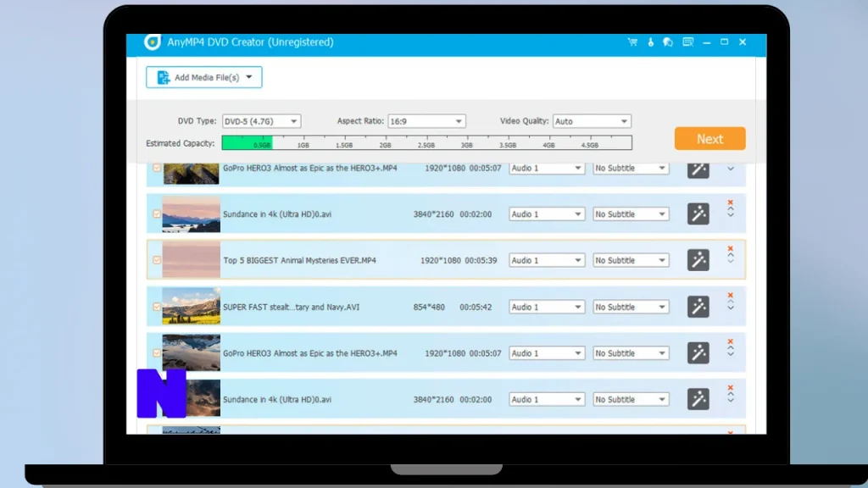Open the Video Quality Auto dropdown
Screen dimensions: 868x488
tap(592, 121)
